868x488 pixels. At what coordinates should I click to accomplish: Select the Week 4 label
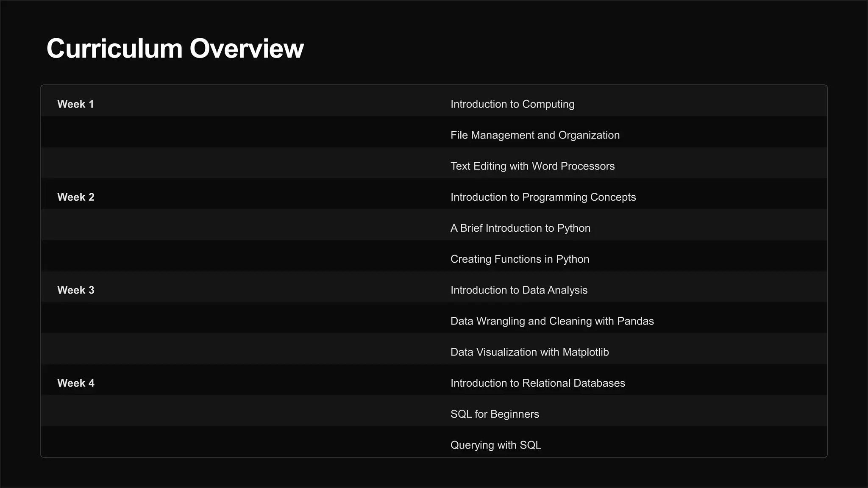(76, 383)
